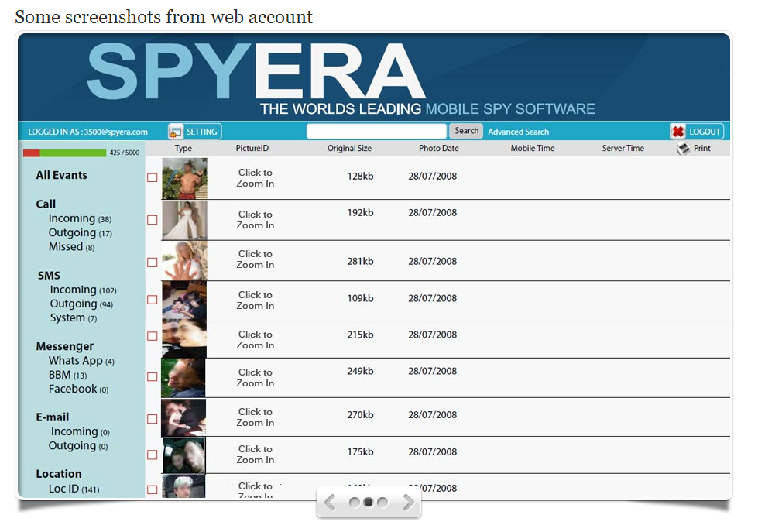Image resolution: width=758 pixels, height=532 pixels.
Task: Click the Search button
Action: 466,131
